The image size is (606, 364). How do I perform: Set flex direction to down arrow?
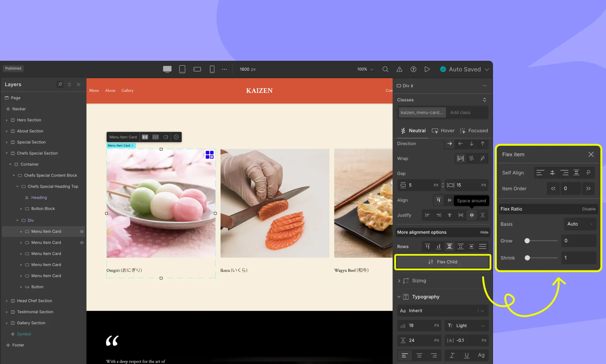[472, 144]
